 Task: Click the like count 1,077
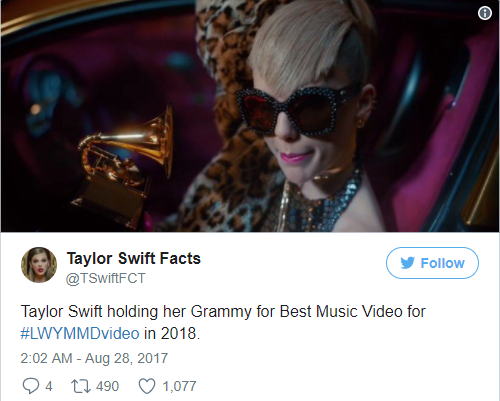click(x=179, y=386)
